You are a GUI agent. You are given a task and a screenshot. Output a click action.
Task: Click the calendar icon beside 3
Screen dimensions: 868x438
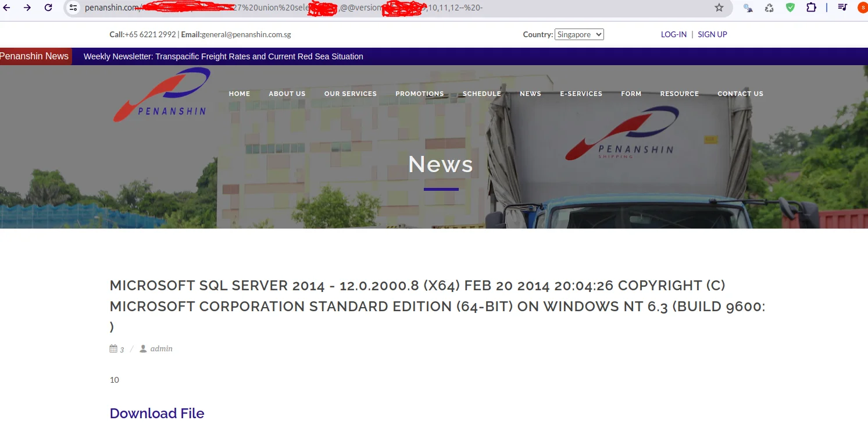pyautogui.click(x=113, y=349)
